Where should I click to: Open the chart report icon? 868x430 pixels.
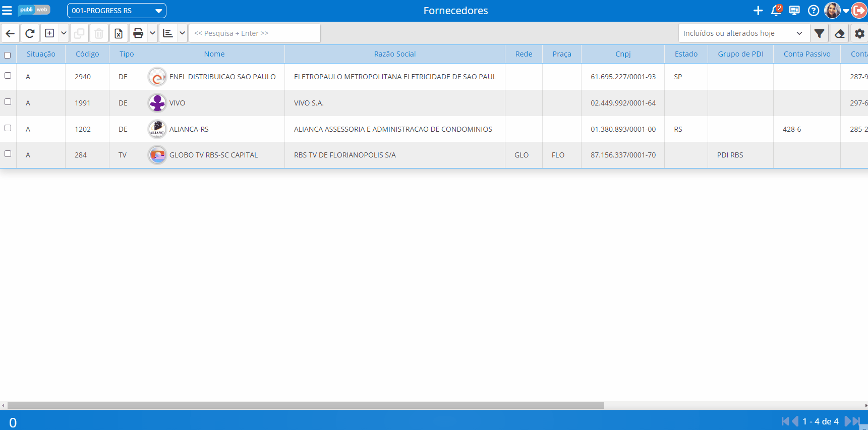(168, 33)
